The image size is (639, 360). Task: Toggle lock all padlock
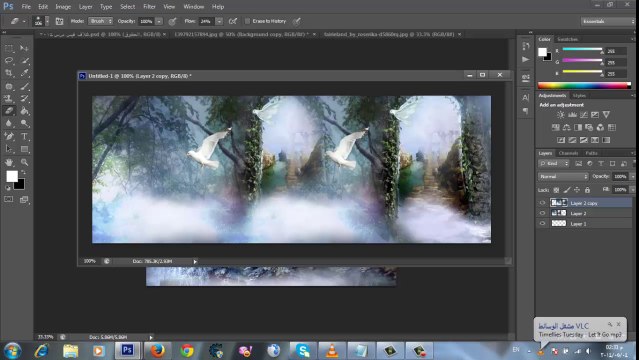click(x=587, y=190)
